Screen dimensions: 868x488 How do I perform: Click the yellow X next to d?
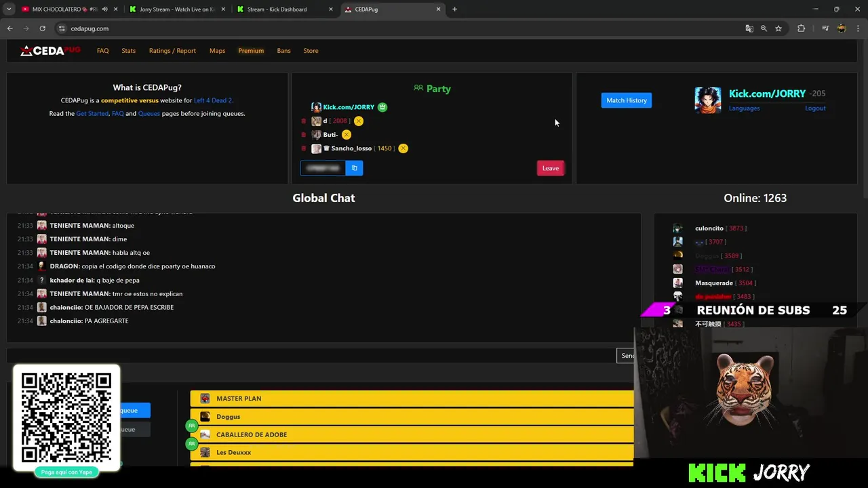click(359, 121)
